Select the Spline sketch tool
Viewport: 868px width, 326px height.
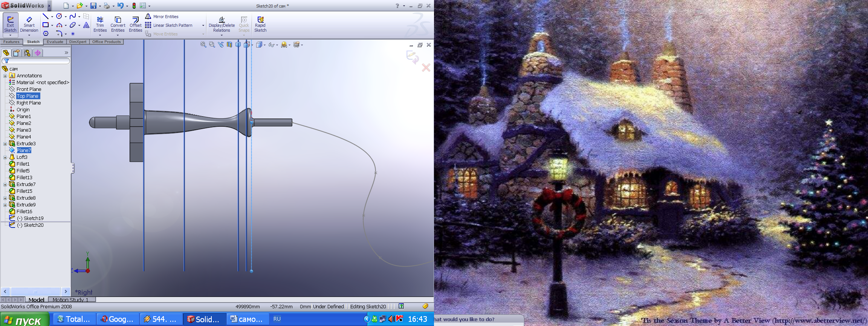(x=73, y=16)
